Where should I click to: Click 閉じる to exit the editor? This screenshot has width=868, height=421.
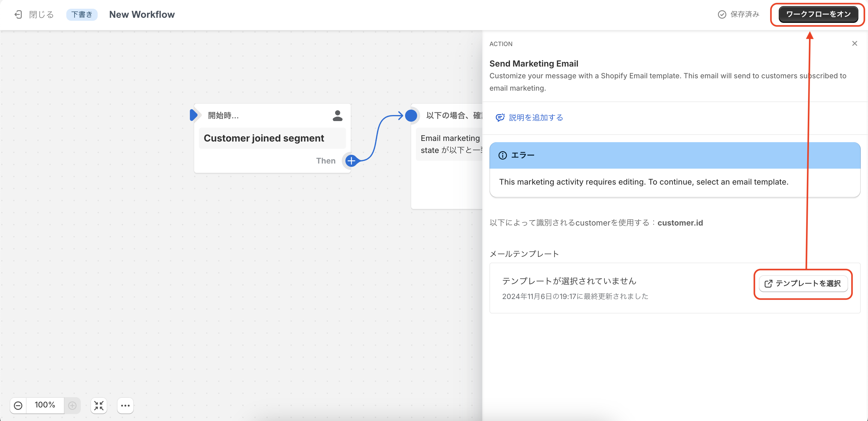pyautogui.click(x=41, y=14)
